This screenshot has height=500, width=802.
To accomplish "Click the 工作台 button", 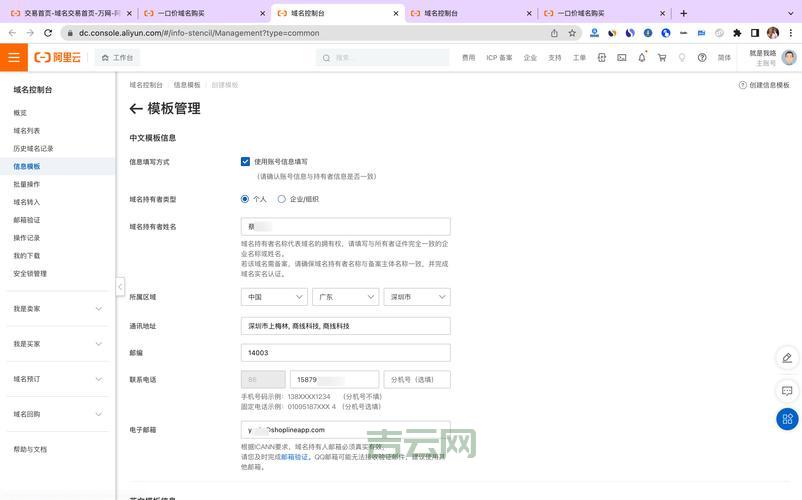I will click(x=117, y=58).
